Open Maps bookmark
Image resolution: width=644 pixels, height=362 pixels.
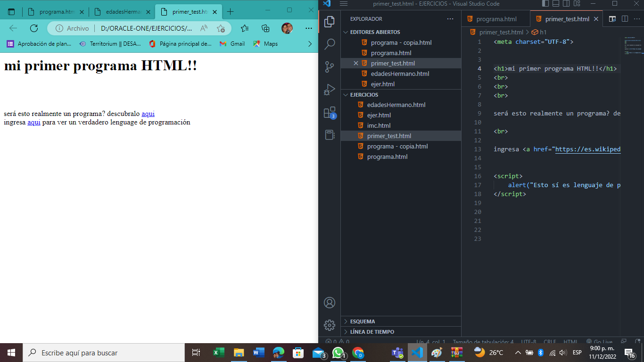[x=265, y=44]
